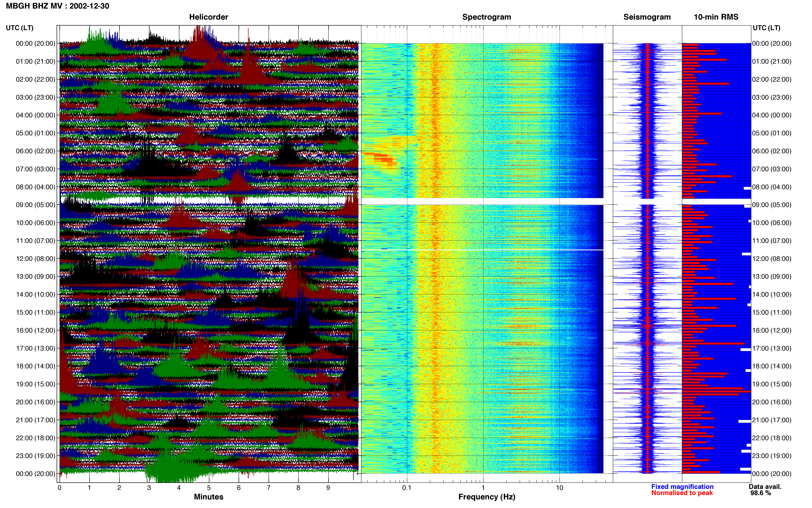Click the helicorder minute tick '0'
The height and width of the screenshot is (508, 812).
tap(59, 487)
